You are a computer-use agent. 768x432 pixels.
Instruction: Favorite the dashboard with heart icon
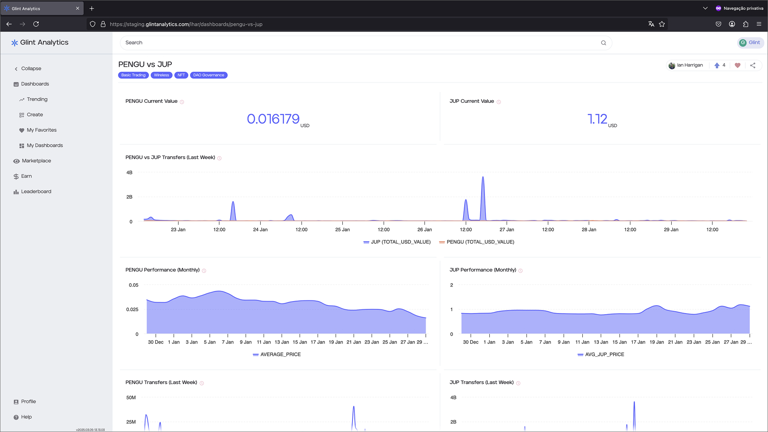(737, 65)
